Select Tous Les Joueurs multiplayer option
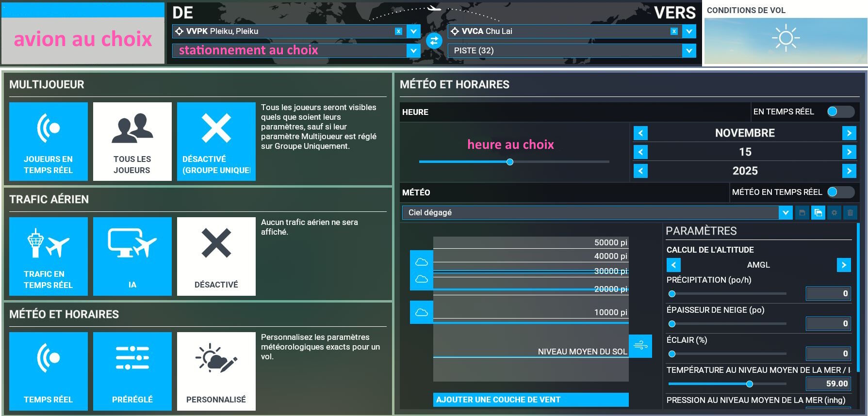The image size is (868, 416). pyautogui.click(x=132, y=141)
